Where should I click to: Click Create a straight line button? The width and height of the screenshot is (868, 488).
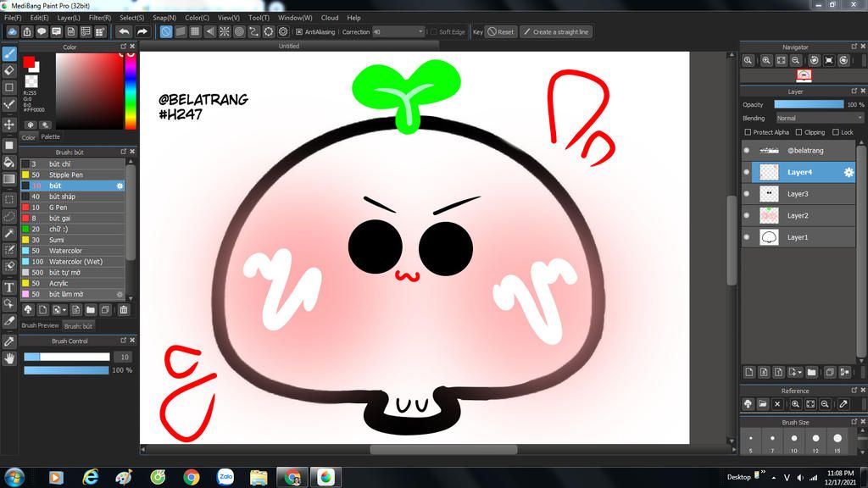click(x=556, y=32)
